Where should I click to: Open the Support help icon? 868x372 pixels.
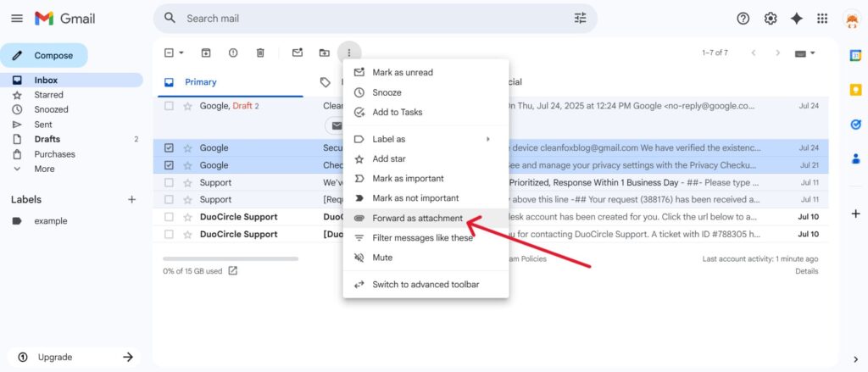pyautogui.click(x=743, y=19)
